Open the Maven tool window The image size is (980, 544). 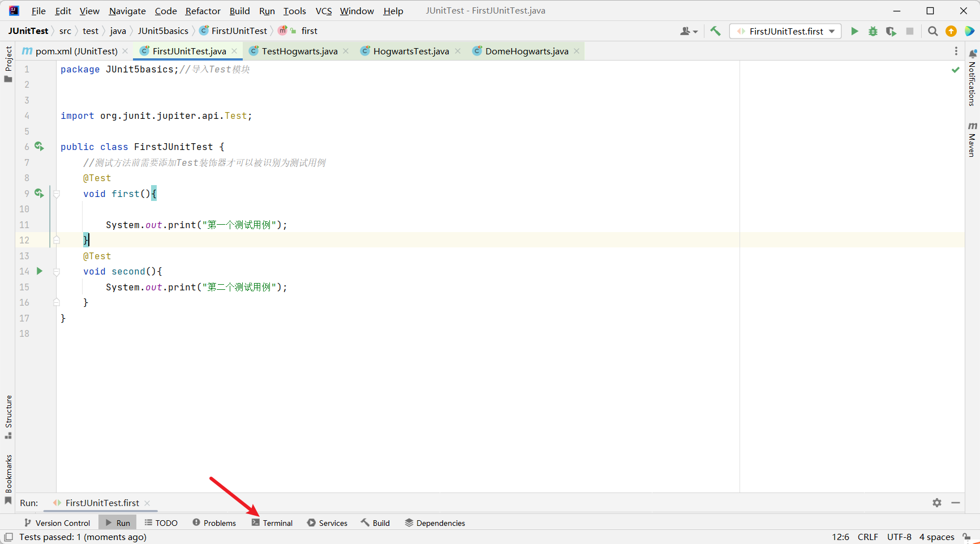pos(972,139)
